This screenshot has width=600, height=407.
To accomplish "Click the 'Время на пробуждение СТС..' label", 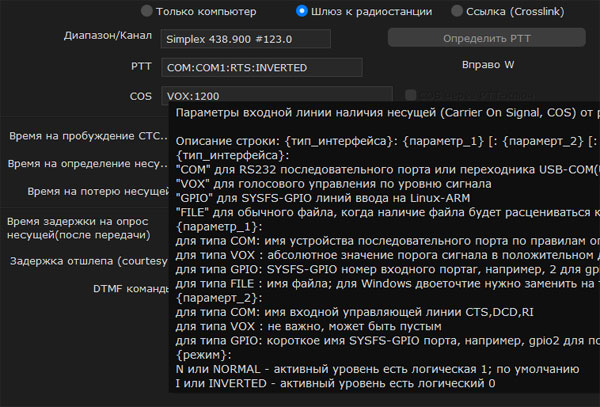I will (x=88, y=136).
